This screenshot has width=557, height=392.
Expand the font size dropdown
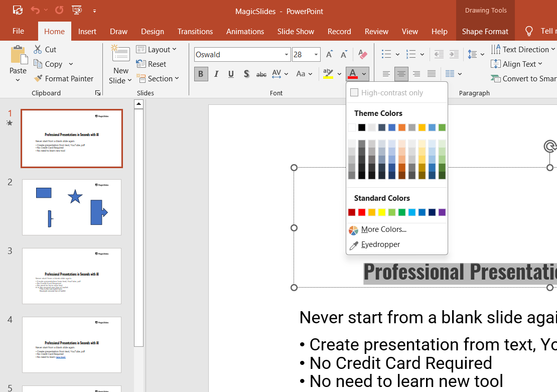(316, 55)
